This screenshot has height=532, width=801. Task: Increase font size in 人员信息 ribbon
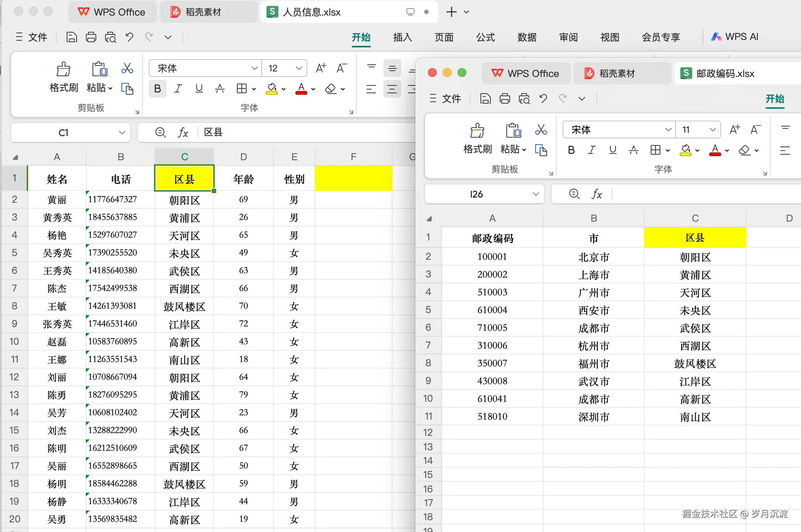321,68
